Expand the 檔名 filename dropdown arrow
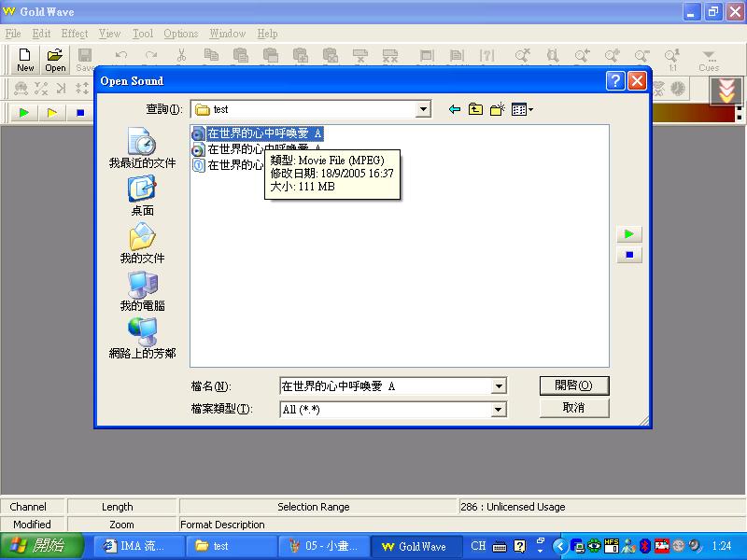The width and height of the screenshot is (747, 560). [x=499, y=386]
